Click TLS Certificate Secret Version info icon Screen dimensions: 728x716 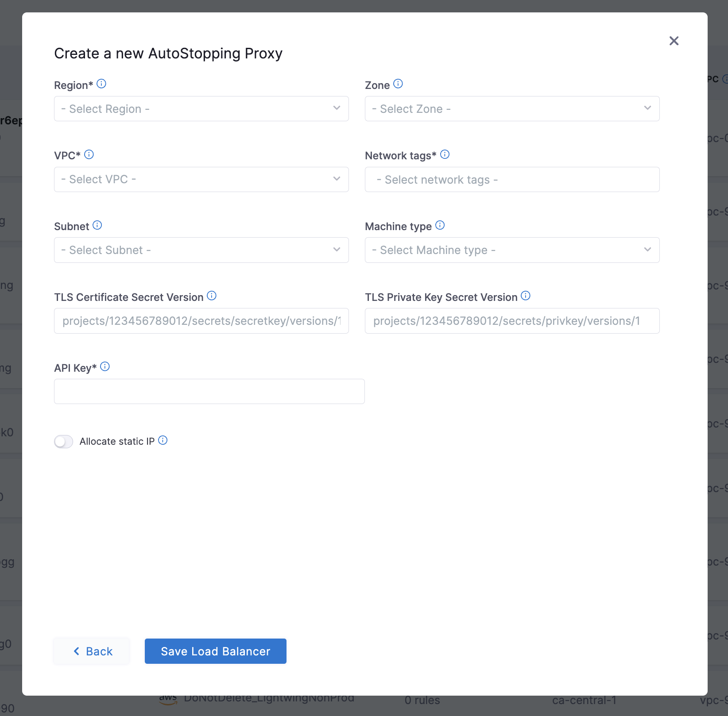point(212,296)
